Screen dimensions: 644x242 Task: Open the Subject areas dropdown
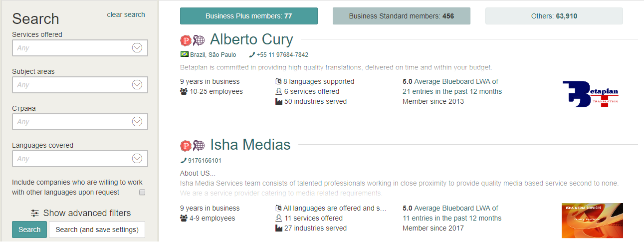click(x=137, y=85)
